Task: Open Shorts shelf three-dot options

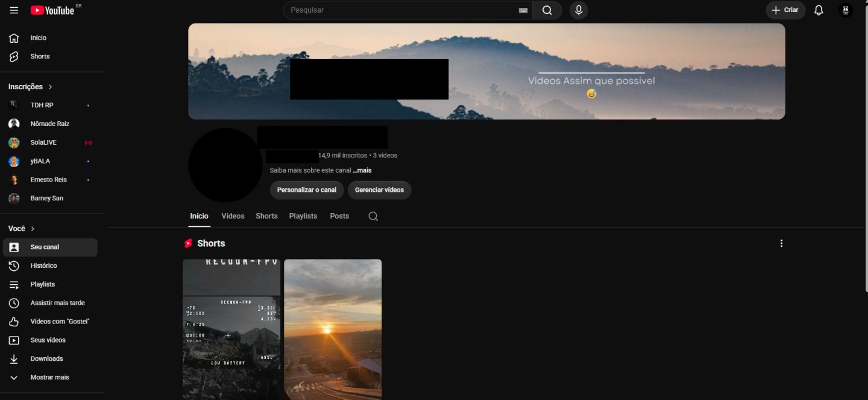Action: coord(782,243)
